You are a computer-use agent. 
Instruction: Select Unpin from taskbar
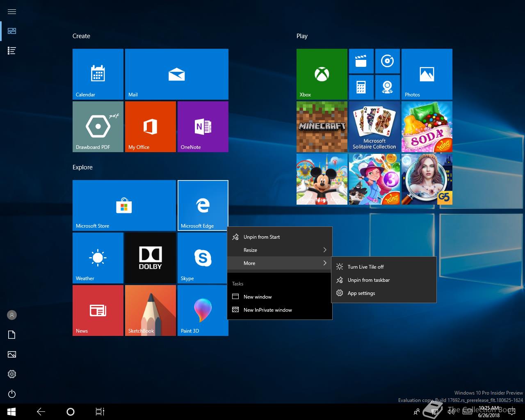click(368, 280)
